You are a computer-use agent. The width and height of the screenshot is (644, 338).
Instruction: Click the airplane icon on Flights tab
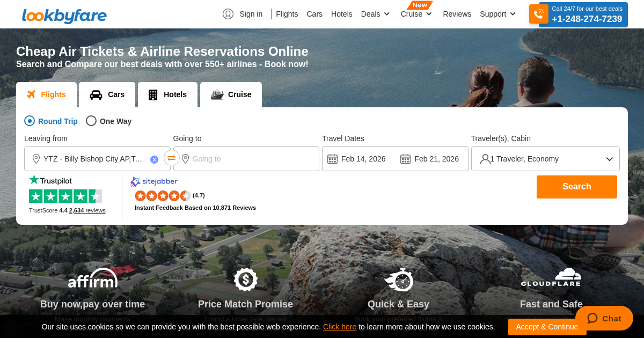31,94
